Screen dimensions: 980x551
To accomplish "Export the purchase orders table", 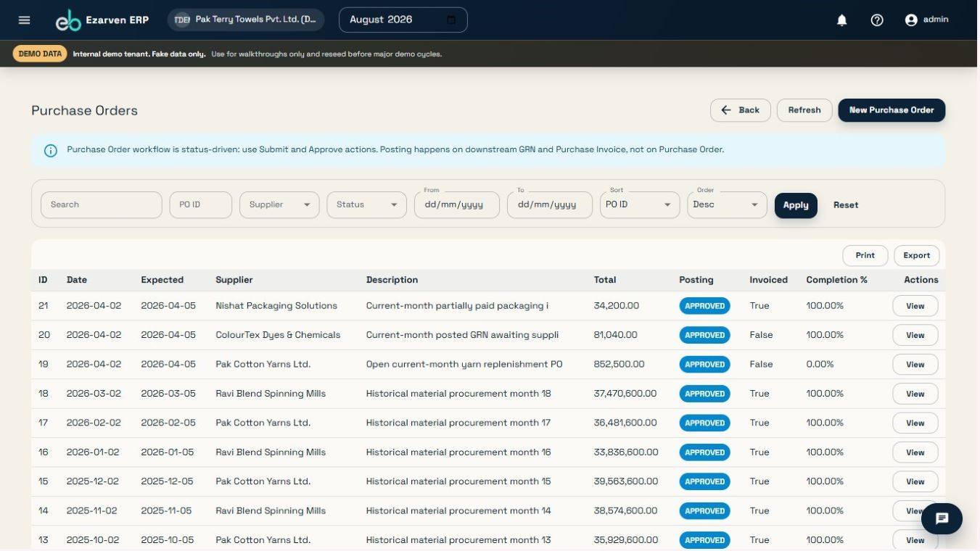I will tap(917, 255).
